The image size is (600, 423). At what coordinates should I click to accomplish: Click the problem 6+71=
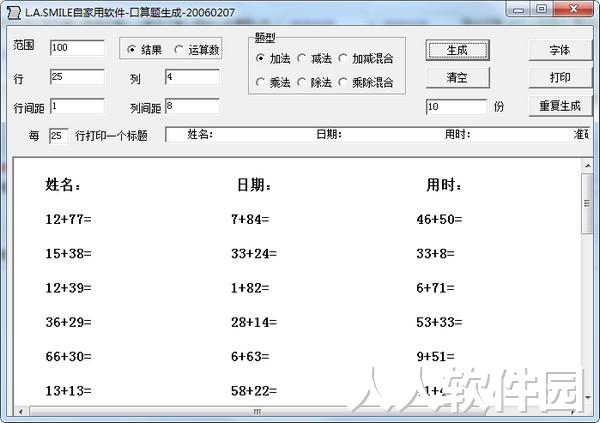[435, 288]
